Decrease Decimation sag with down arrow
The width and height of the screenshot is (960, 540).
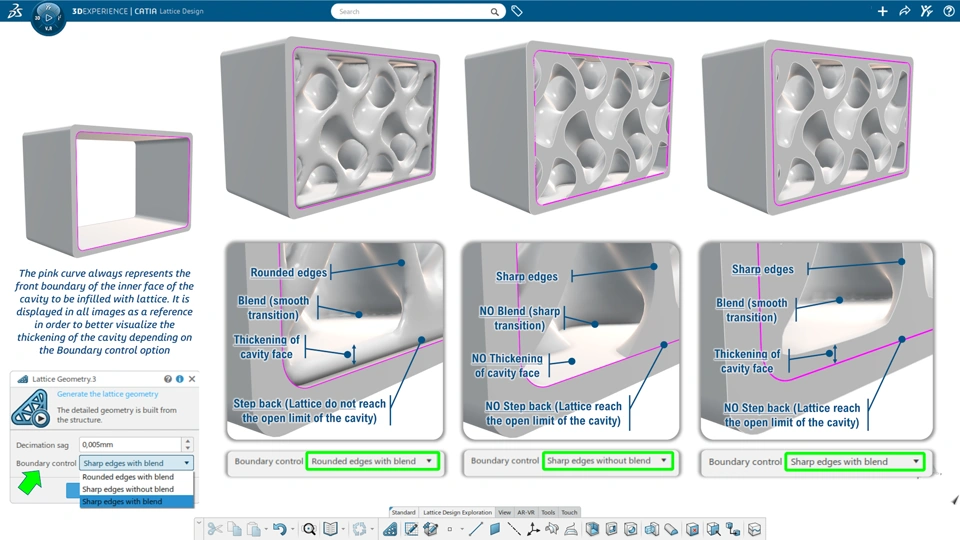[x=188, y=448]
